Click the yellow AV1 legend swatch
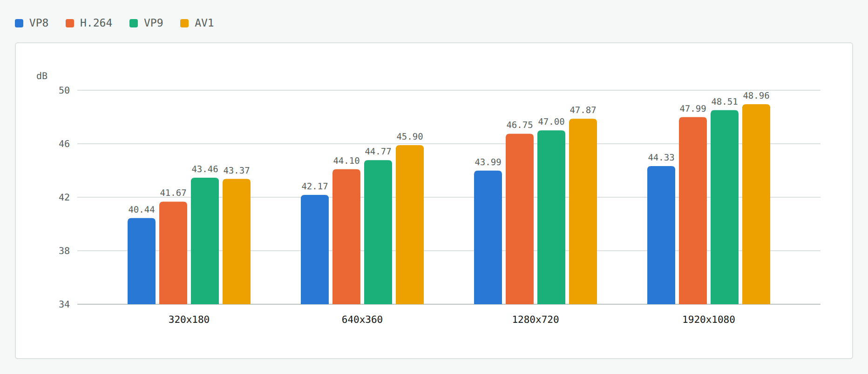 pos(184,23)
